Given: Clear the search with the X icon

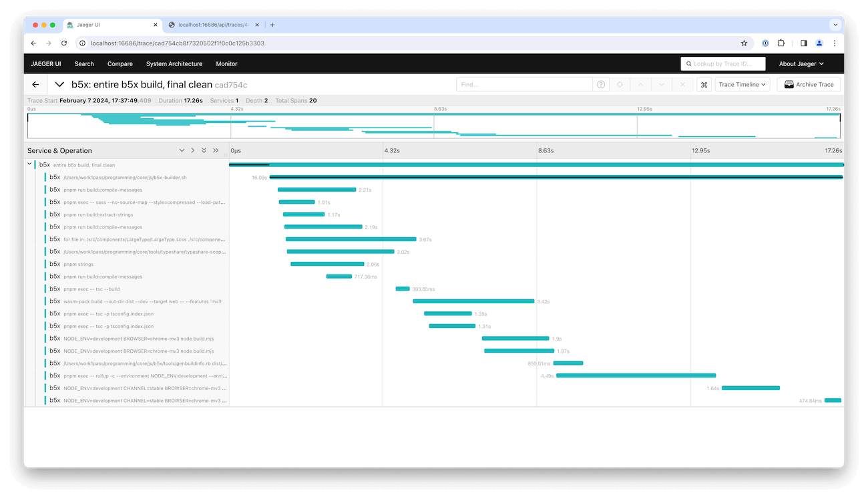Looking at the screenshot, I should 682,84.
